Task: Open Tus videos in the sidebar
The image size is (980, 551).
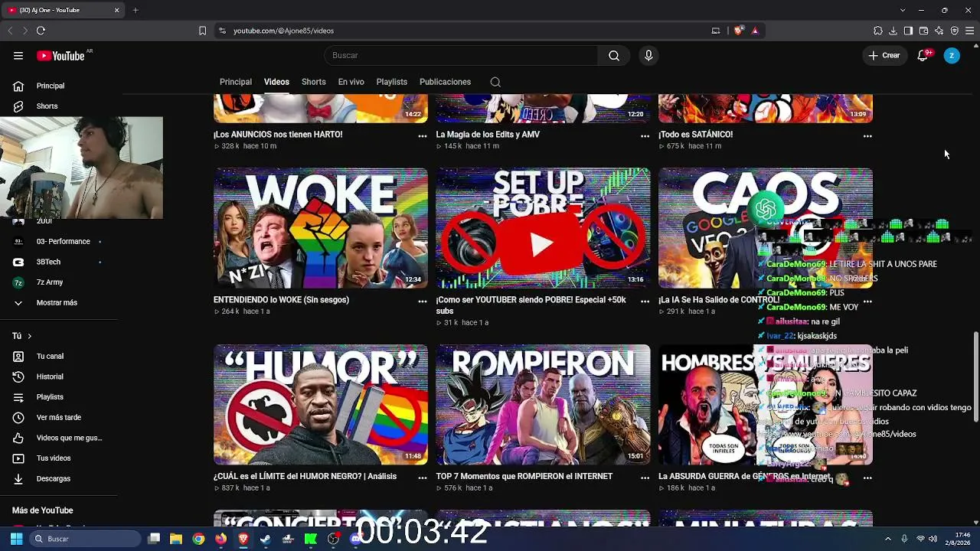Action: [x=54, y=458]
